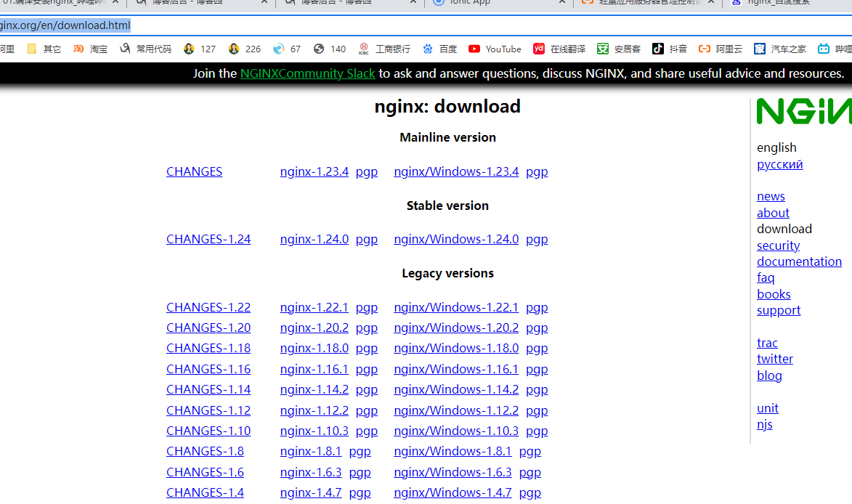852x504 pixels.
Task: Open the YouTube bookmark
Action: tap(495, 49)
